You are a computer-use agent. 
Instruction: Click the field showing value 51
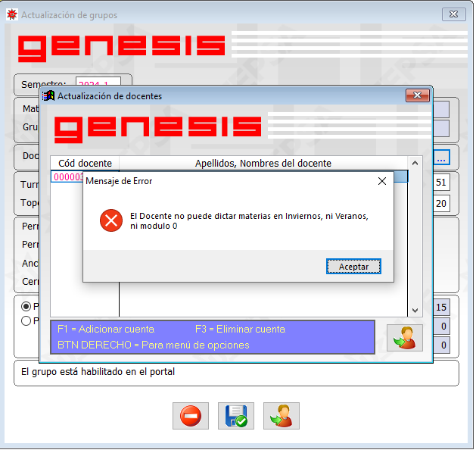pos(441,183)
